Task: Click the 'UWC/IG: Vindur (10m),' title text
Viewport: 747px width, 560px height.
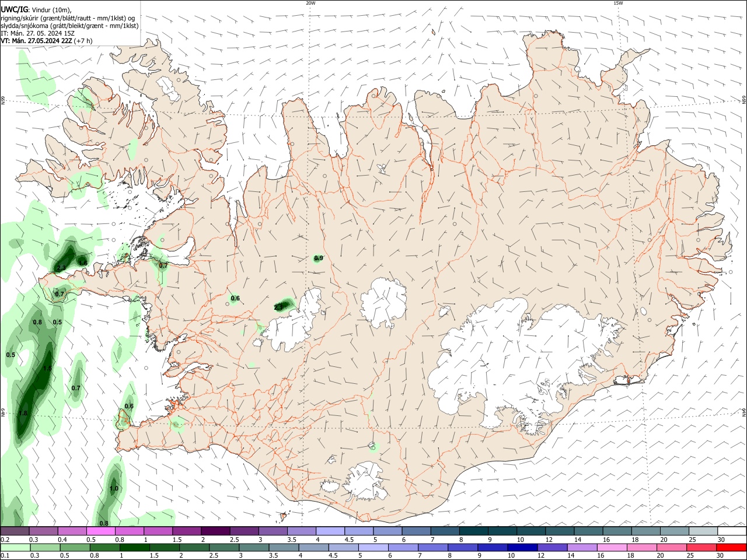Action: pos(37,9)
